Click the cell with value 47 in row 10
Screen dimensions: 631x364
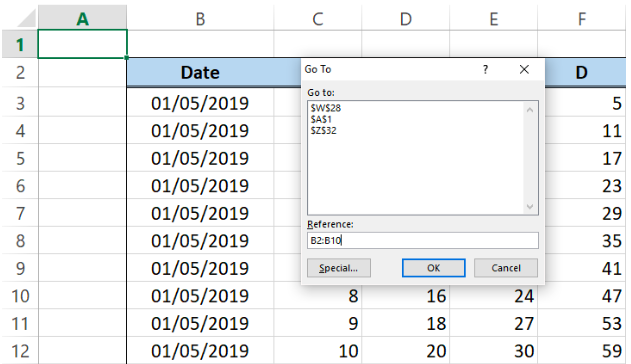[582, 296]
